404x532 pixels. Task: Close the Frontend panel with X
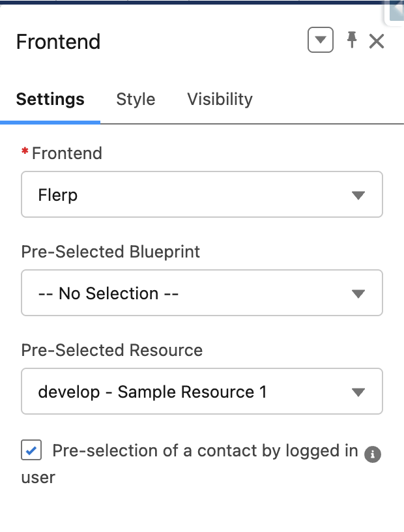377,42
